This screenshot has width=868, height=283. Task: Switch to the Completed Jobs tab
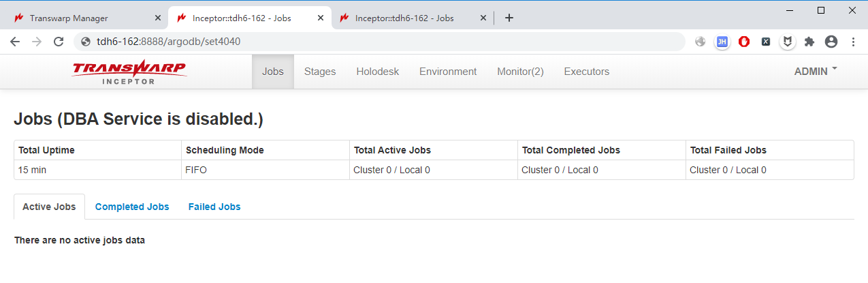tap(132, 207)
